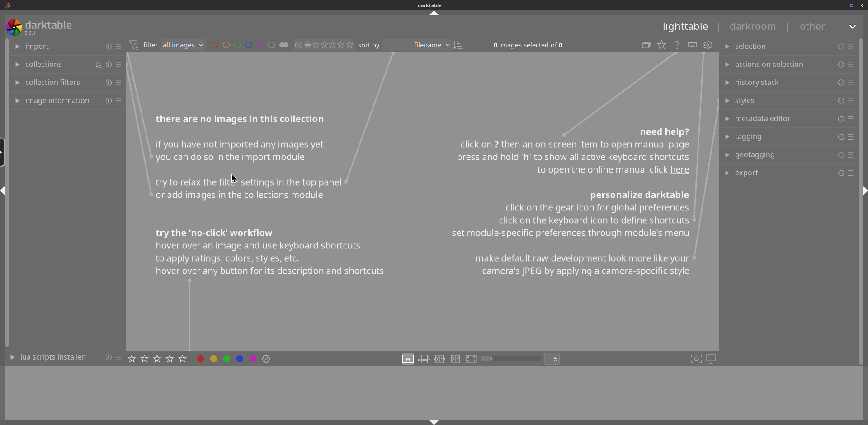
Task: Reset history stack module icon
Action: (841, 83)
